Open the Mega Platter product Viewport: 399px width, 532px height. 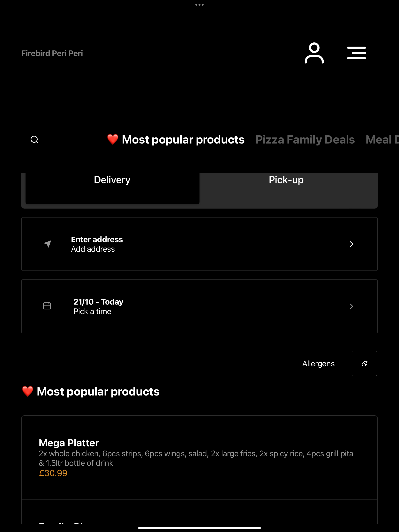point(199,457)
